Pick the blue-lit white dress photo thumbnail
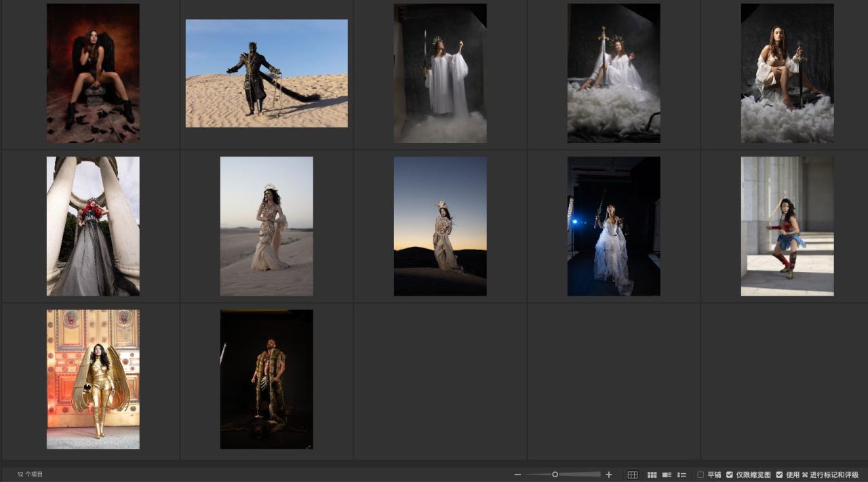This screenshot has height=482, width=868. [x=614, y=226]
